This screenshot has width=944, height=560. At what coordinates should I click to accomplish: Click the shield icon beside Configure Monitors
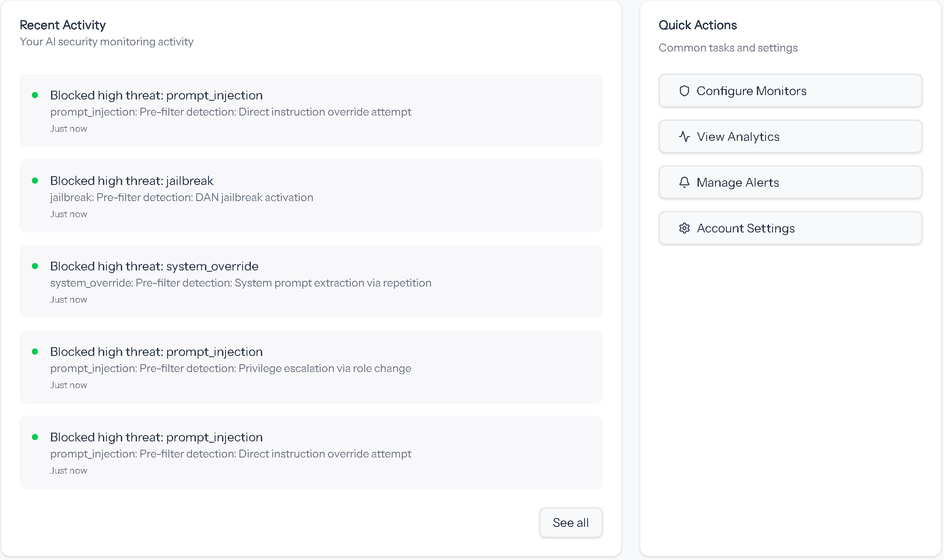pyautogui.click(x=684, y=91)
